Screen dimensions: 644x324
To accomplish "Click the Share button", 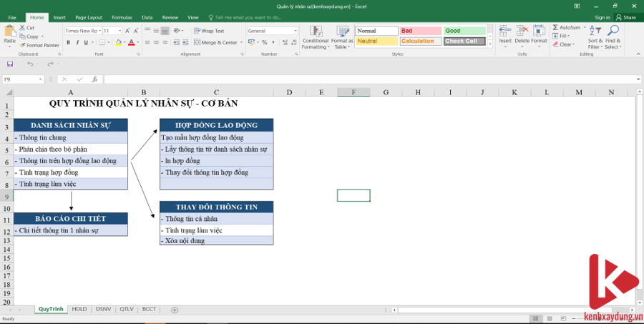I will coord(625,17).
